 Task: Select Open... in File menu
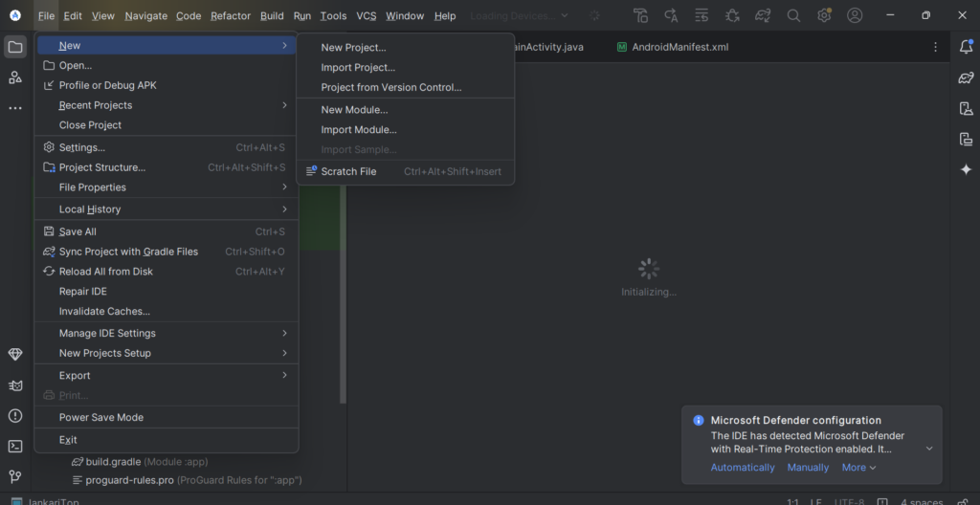coord(167,65)
